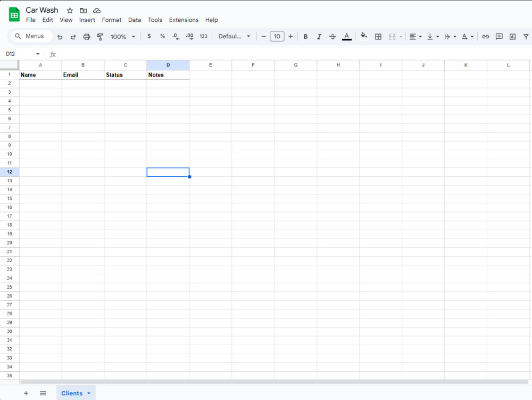Viewport: 532px width, 400px height.
Task: Open the File menu
Action: 30,20
